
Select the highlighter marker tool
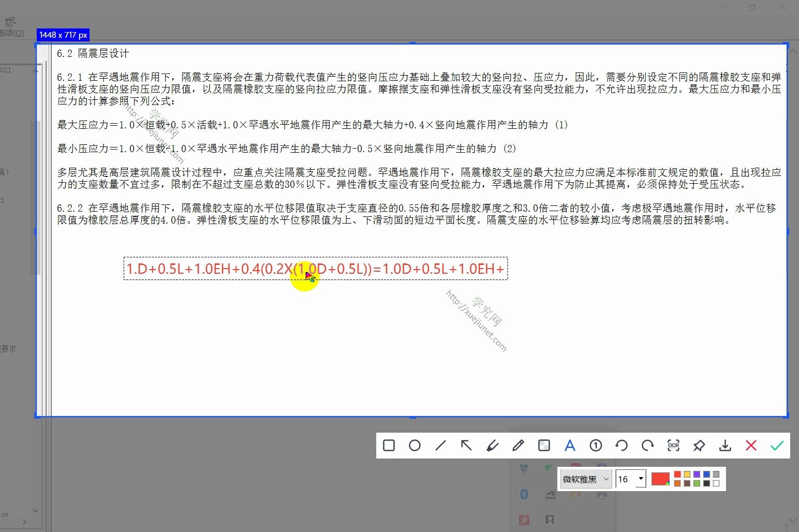click(x=492, y=446)
